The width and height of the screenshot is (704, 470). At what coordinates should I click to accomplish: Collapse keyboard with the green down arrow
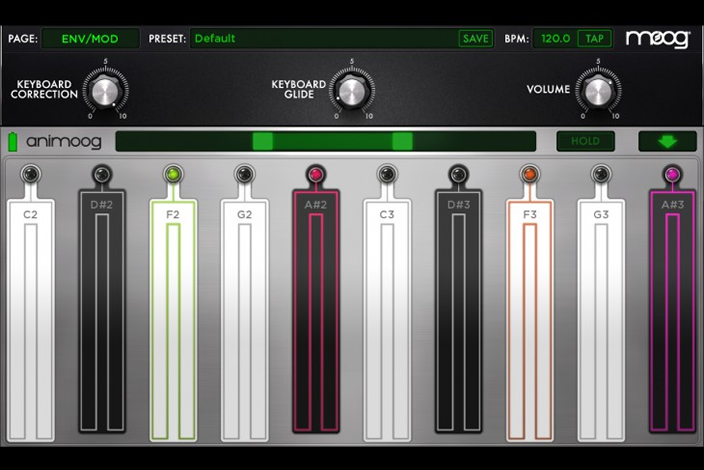pyautogui.click(x=667, y=141)
